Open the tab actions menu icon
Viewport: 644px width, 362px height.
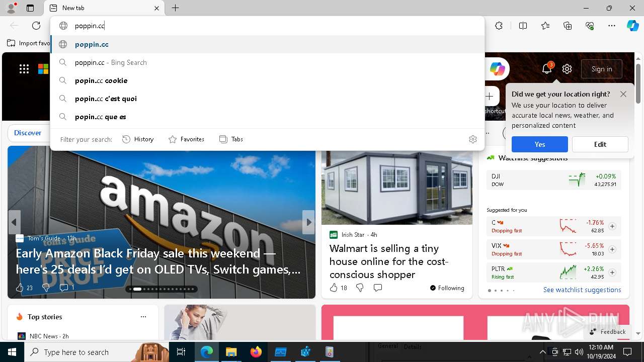(x=30, y=8)
